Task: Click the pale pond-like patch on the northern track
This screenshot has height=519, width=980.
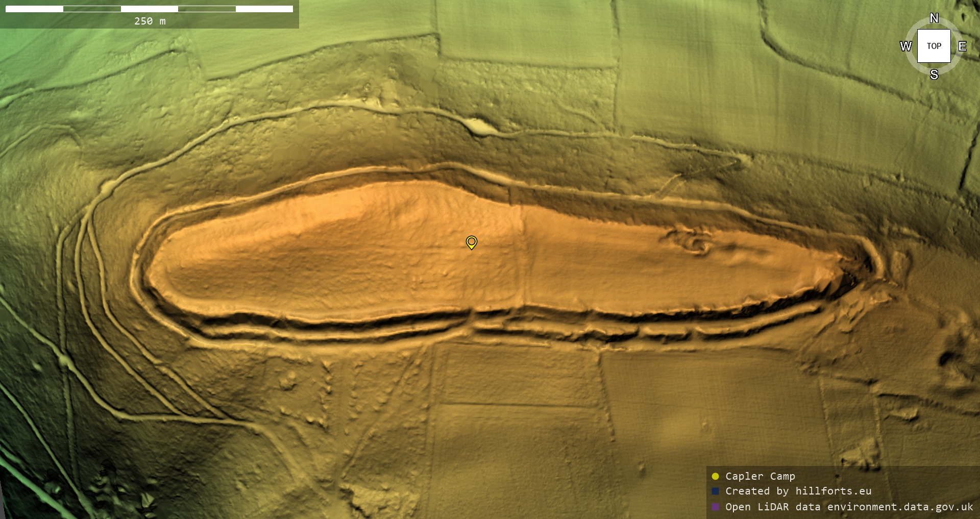Action: pyautogui.click(x=480, y=128)
